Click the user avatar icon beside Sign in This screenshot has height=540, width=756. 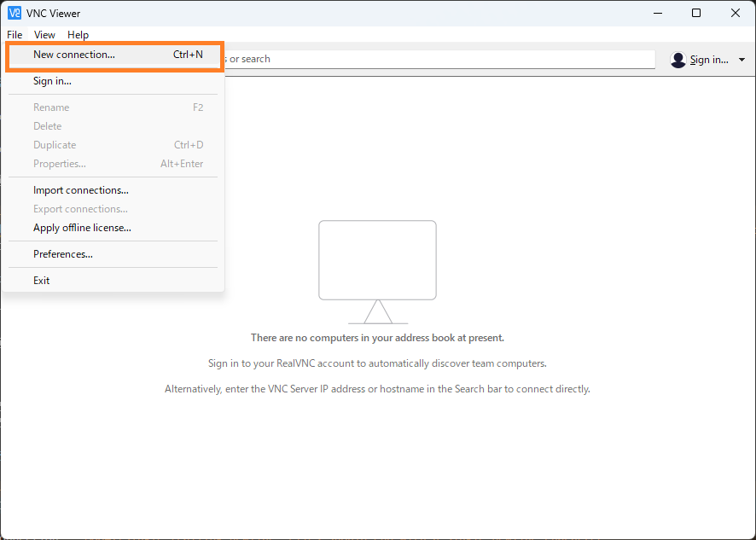pyautogui.click(x=677, y=60)
